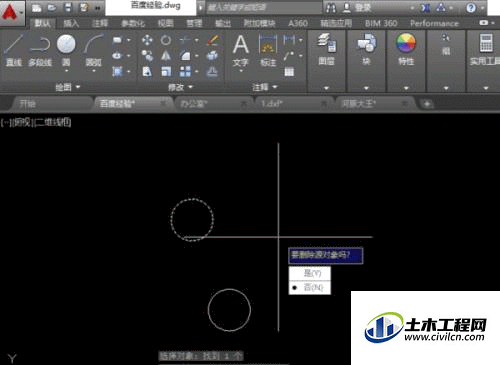Viewport: 500px width, 365px height.
Task: Click the Open file quick access icon
Action: pos(52,8)
